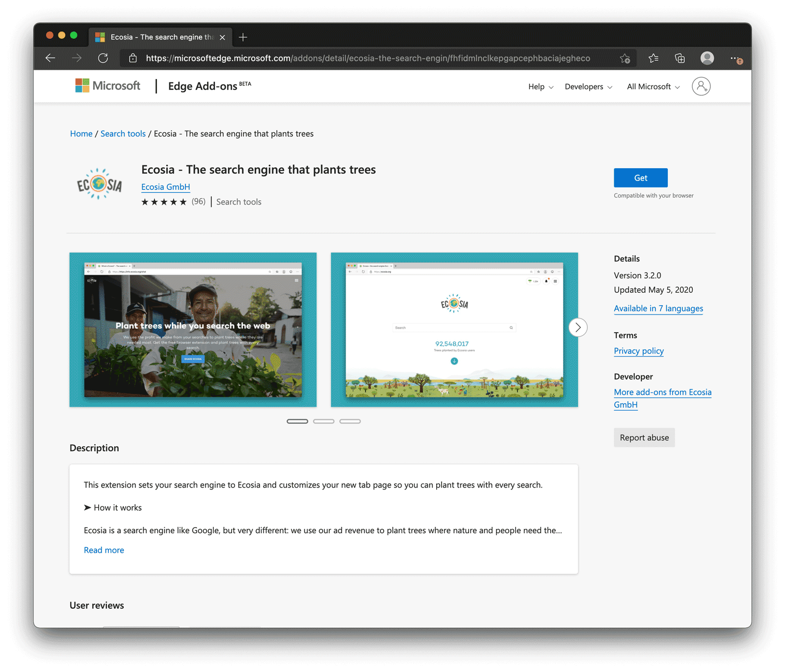Open the browser profile avatar
The height and width of the screenshot is (672, 785).
click(x=707, y=58)
